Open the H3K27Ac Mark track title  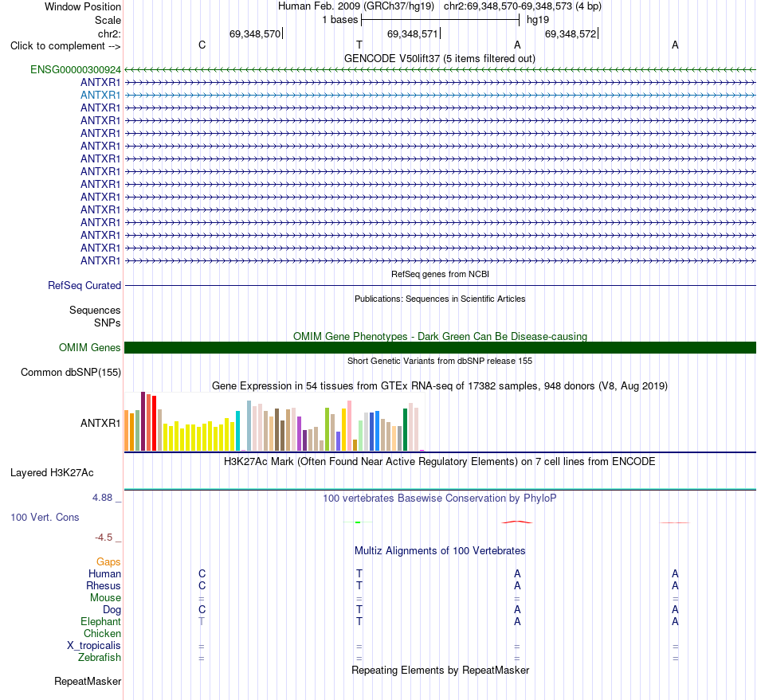click(x=440, y=462)
